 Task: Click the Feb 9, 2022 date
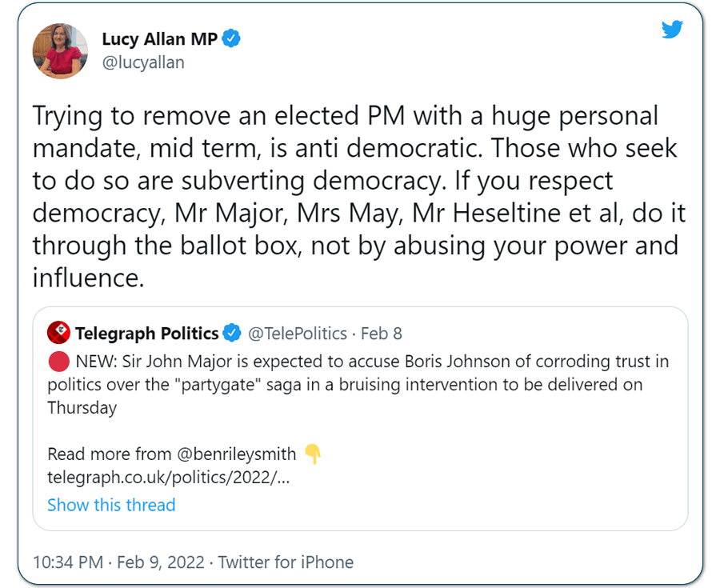[x=161, y=562]
